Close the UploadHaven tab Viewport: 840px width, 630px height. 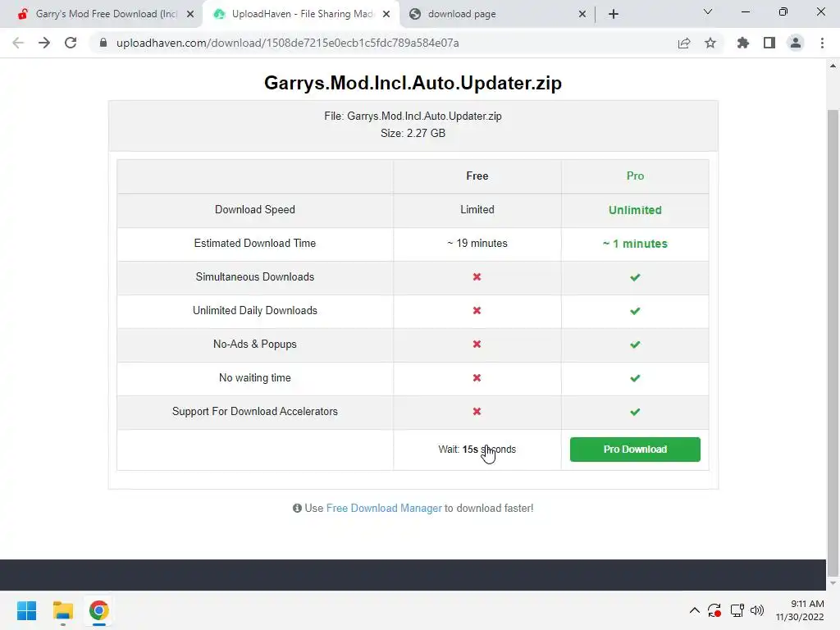(x=386, y=15)
